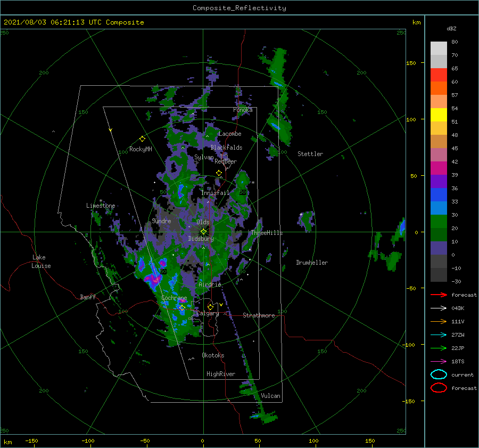This screenshot has height=448, width=479.
Task: Click yellow diamond marker near RockyMH
Action: pos(142,139)
